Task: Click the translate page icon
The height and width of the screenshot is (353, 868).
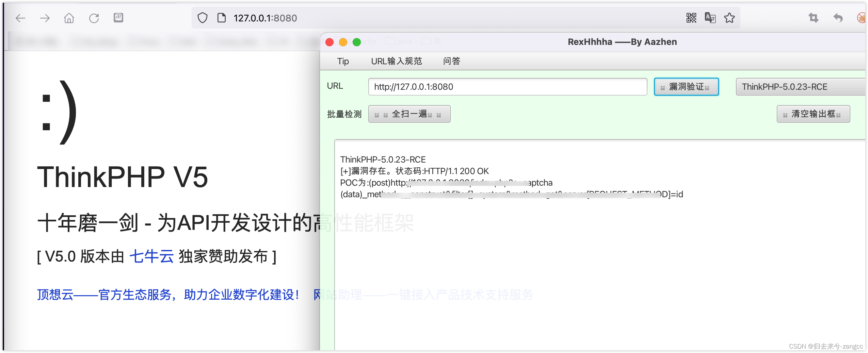Action: click(710, 18)
